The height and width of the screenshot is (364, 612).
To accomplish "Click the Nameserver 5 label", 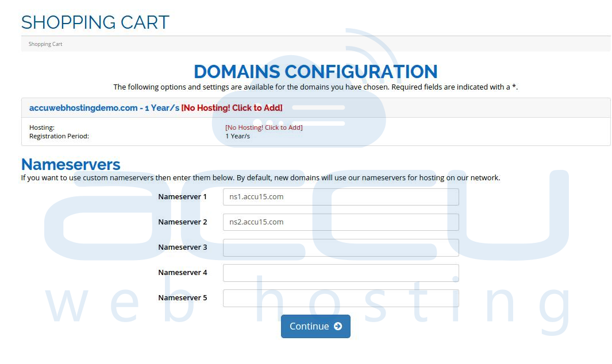I will point(182,298).
